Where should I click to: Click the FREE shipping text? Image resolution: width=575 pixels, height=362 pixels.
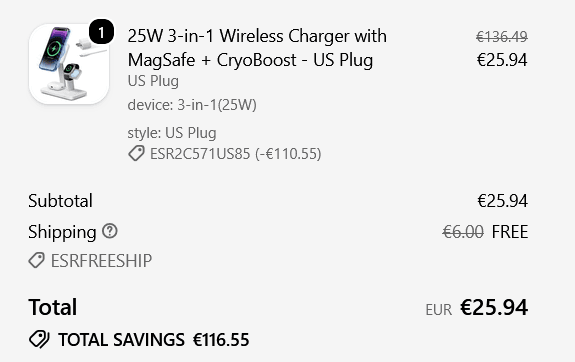(510, 232)
